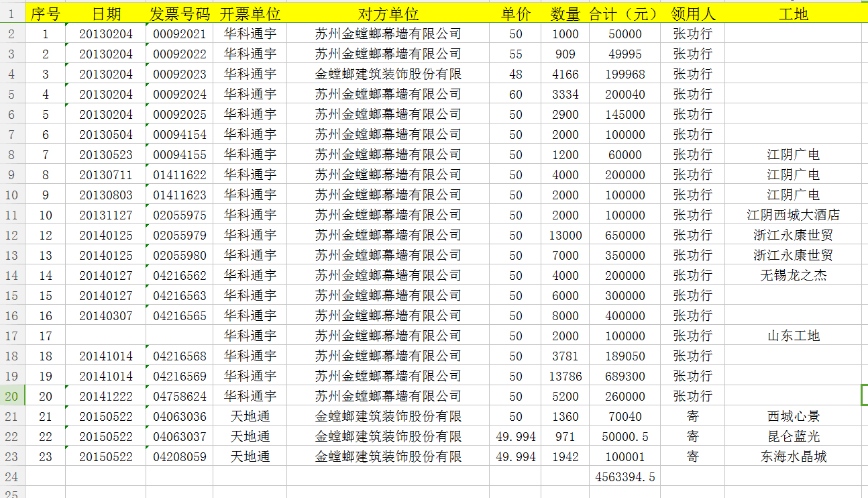
Task: Click the 山东工地 site cell
Action: [x=794, y=336]
